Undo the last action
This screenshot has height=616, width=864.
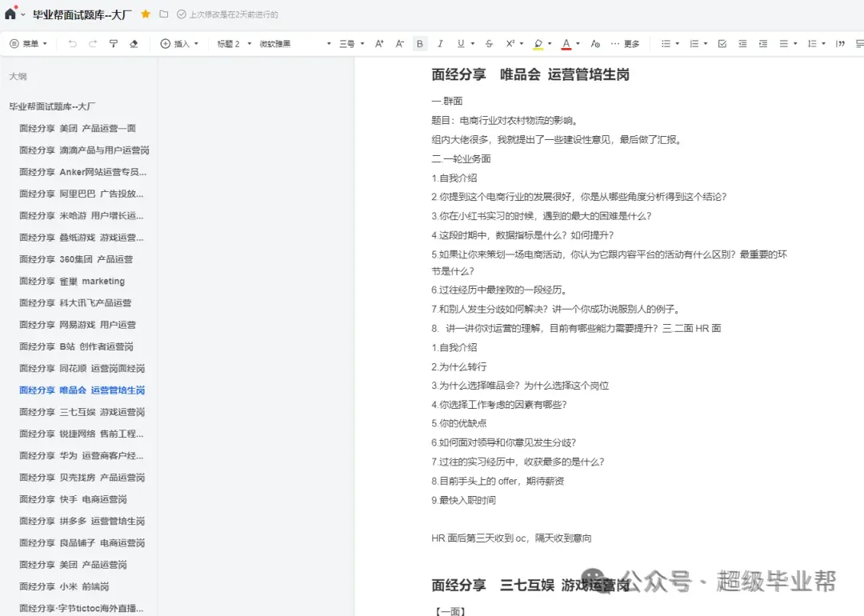coord(72,43)
